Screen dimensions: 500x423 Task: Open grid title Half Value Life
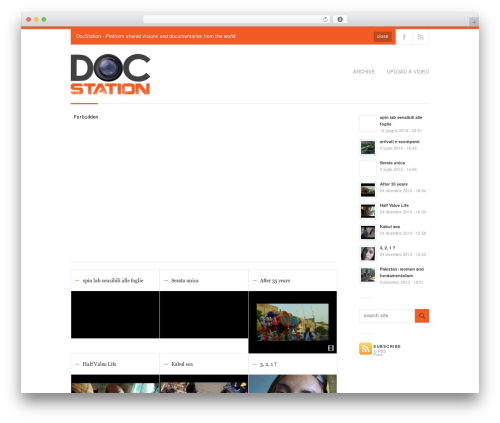point(99,364)
